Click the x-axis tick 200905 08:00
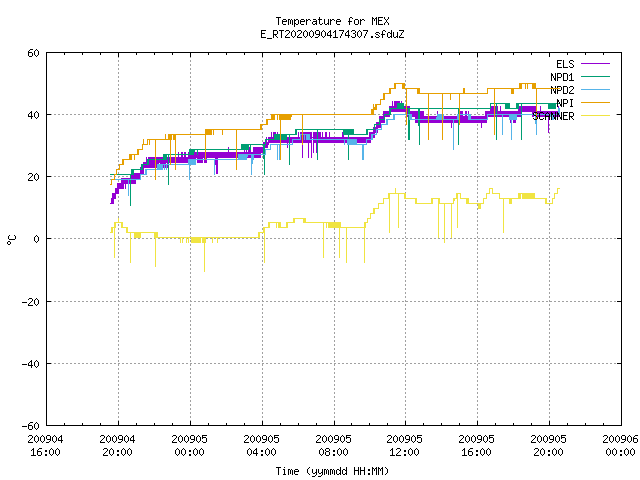The width and height of the screenshot is (640, 480). pos(333,446)
